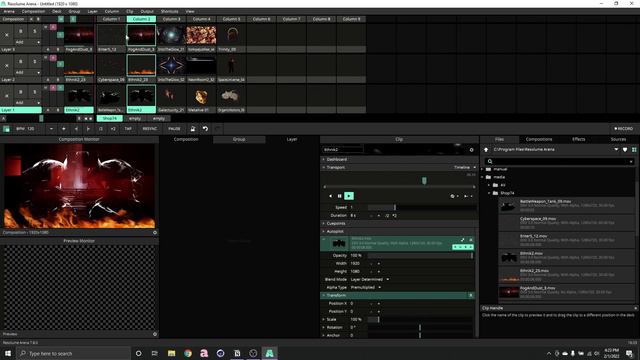Pause clip in Transport
The width and height of the screenshot is (640, 360).
pos(340,196)
